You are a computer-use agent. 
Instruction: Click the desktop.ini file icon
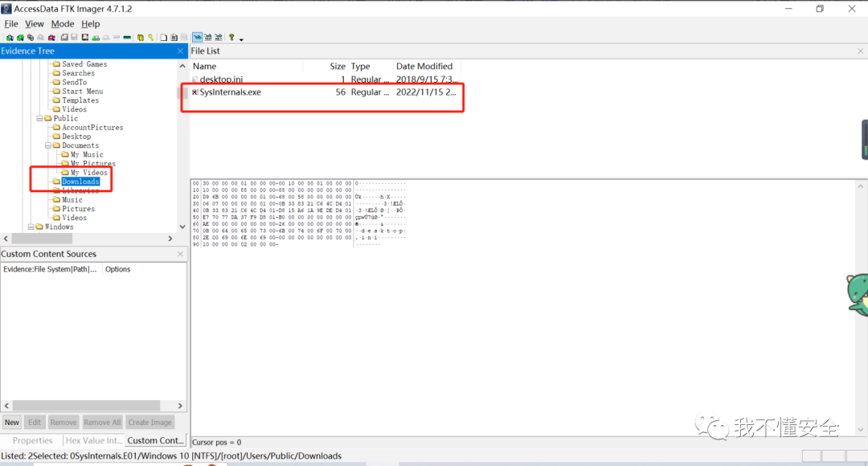(194, 80)
